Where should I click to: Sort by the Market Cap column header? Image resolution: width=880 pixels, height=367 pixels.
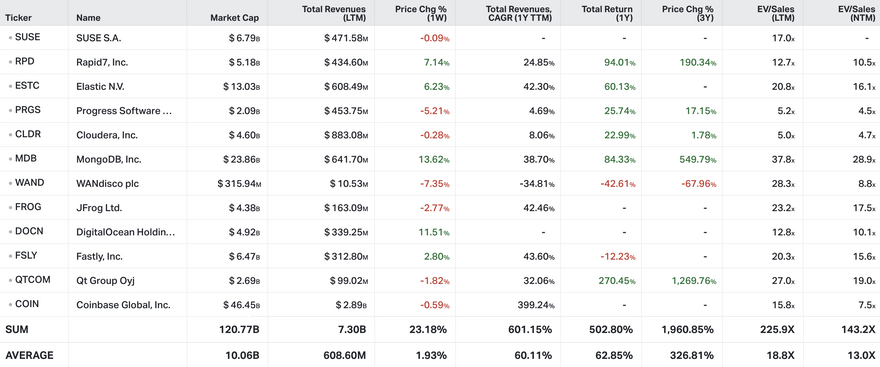(235, 17)
